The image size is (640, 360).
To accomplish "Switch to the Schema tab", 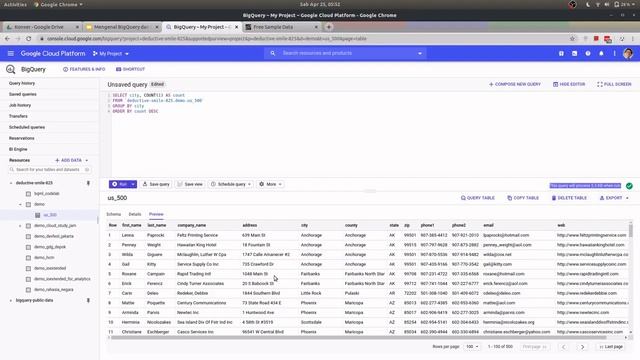I will pyautogui.click(x=113, y=214).
